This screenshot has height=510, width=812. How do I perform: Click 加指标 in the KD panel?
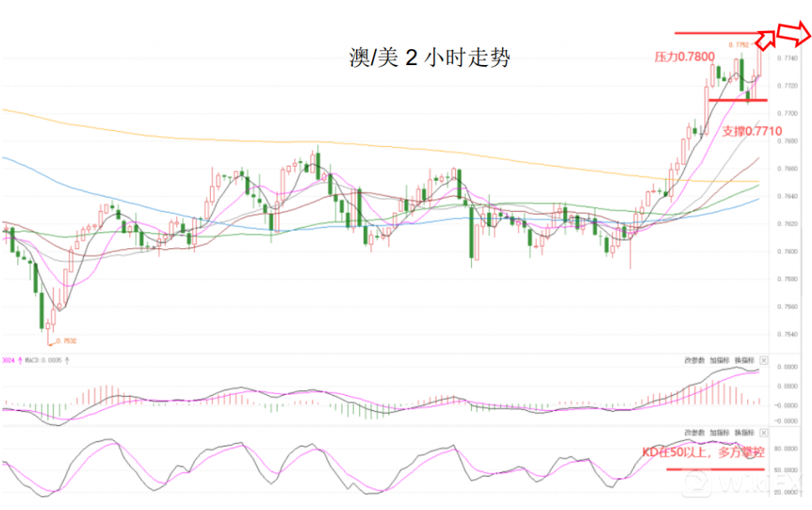pyautogui.click(x=719, y=432)
